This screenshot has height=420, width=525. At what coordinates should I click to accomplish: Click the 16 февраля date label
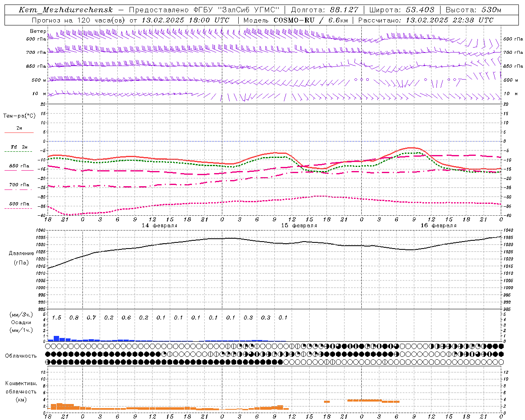click(438, 226)
